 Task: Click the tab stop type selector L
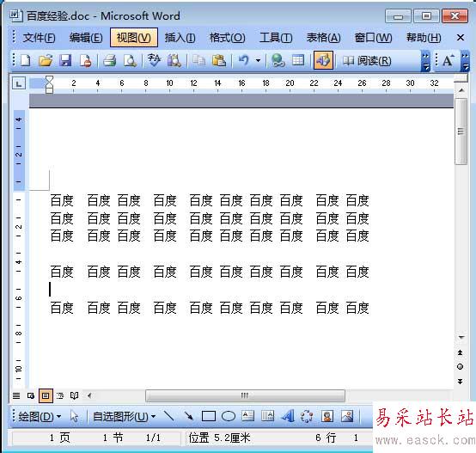coord(19,83)
